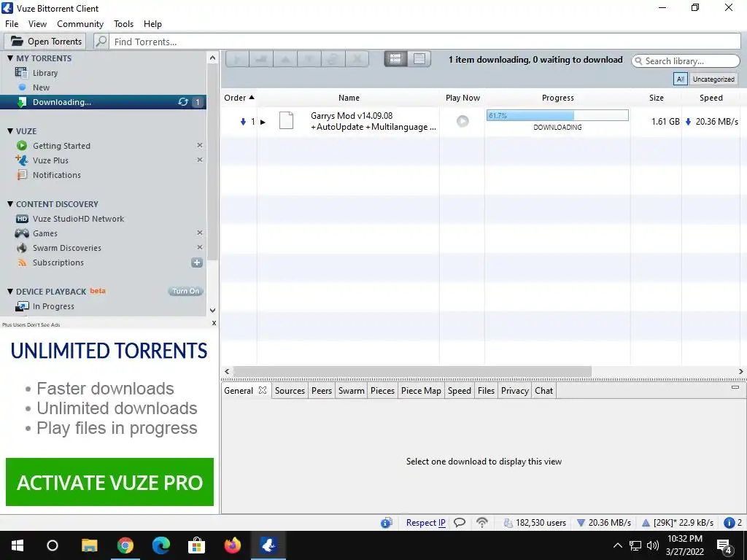Add a subscription with plus button
The width and height of the screenshot is (747, 560).
pos(197,262)
